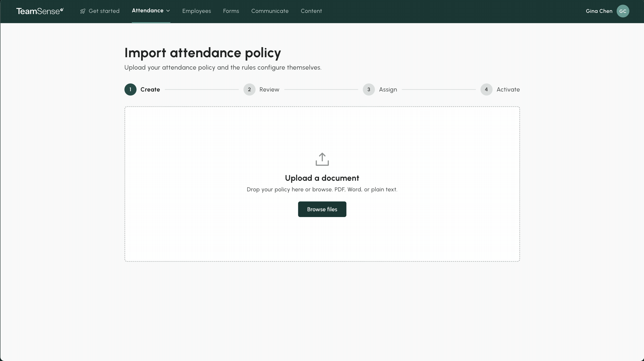
Task: Click the Activate step label
Action: [x=508, y=89]
